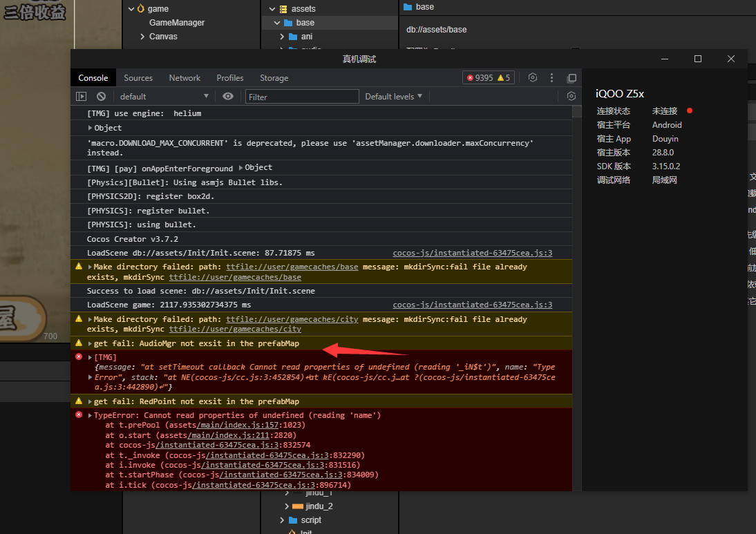The image size is (756, 534).
Task: Click the script folder icon
Action: 293,520
